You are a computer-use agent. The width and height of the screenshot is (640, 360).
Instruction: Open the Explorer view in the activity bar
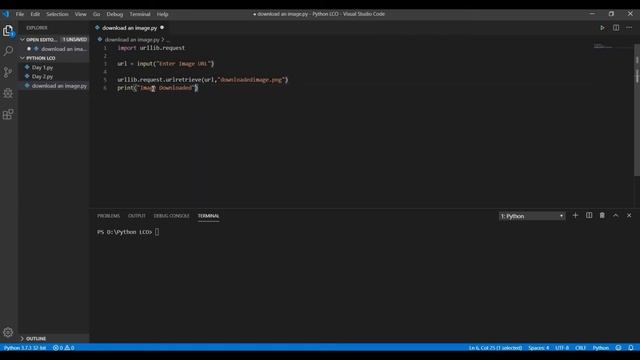(8, 31)
